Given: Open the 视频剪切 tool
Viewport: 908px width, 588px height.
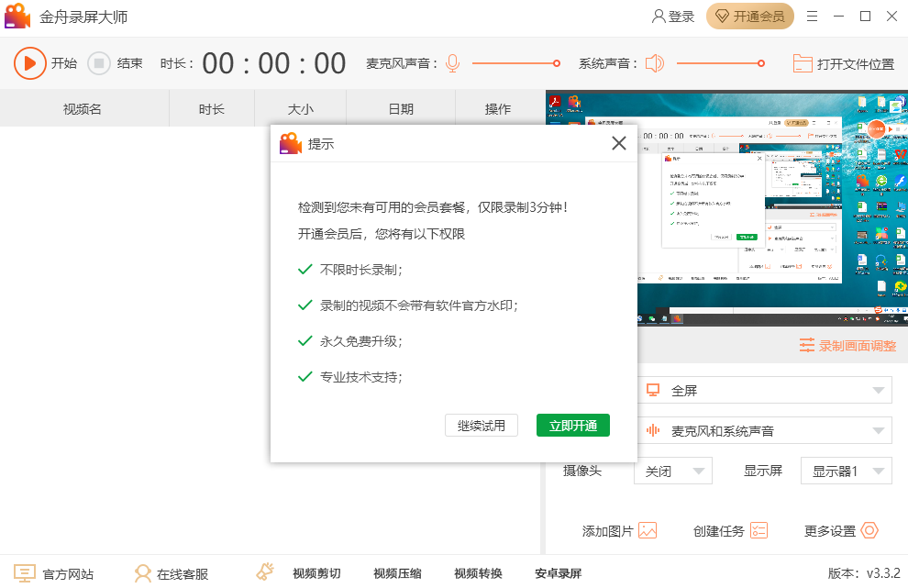Looking at the screenshot, I should pyautogui.click(x=316, y=573).
